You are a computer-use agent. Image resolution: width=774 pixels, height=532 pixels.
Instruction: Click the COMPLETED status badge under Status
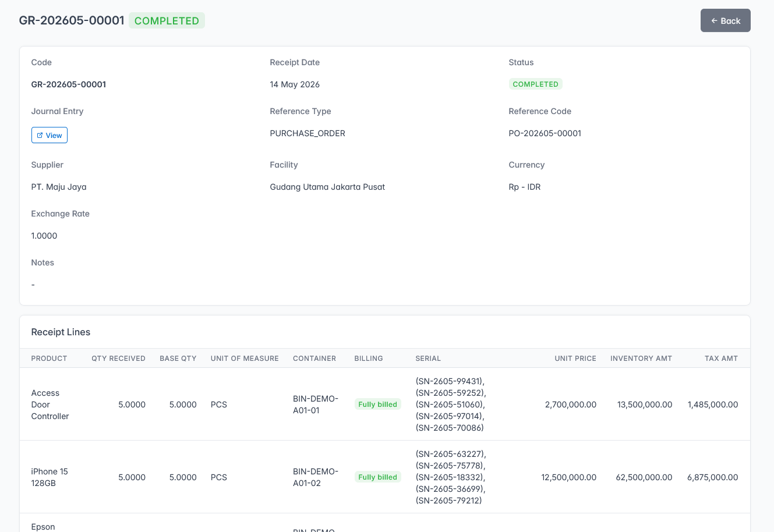click(535, 84)
